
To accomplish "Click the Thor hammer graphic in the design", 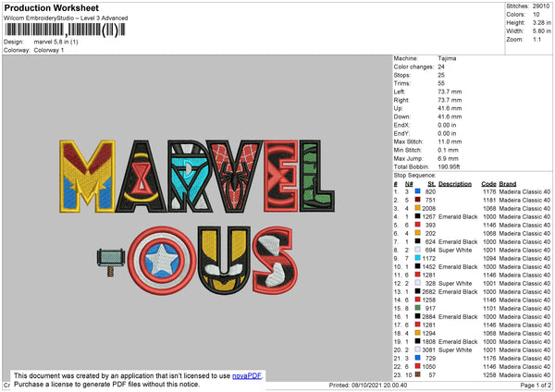I will click(111, 263).
